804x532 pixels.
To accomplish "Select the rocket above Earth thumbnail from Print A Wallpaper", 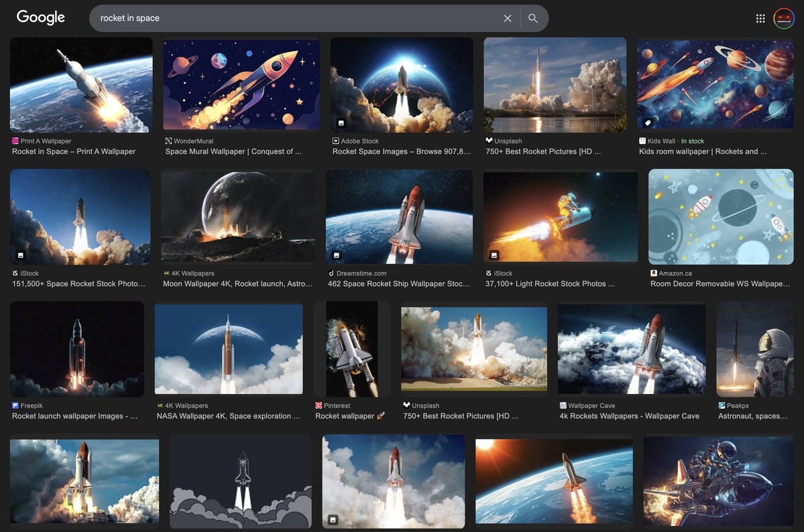I will [81, 85].
